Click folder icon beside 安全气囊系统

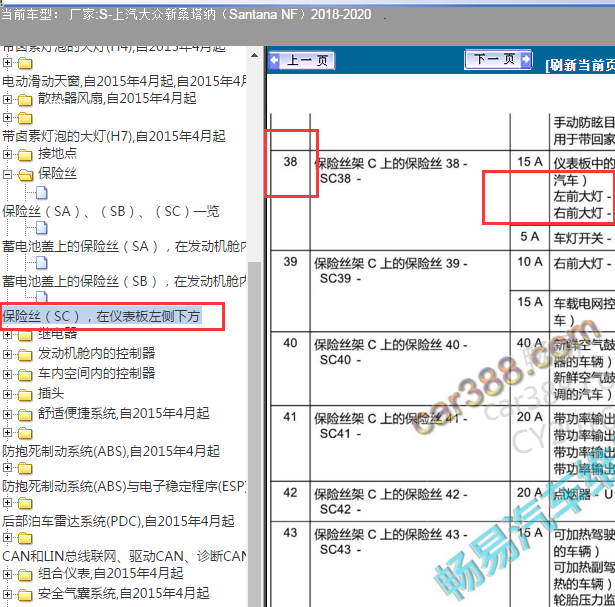25,595
